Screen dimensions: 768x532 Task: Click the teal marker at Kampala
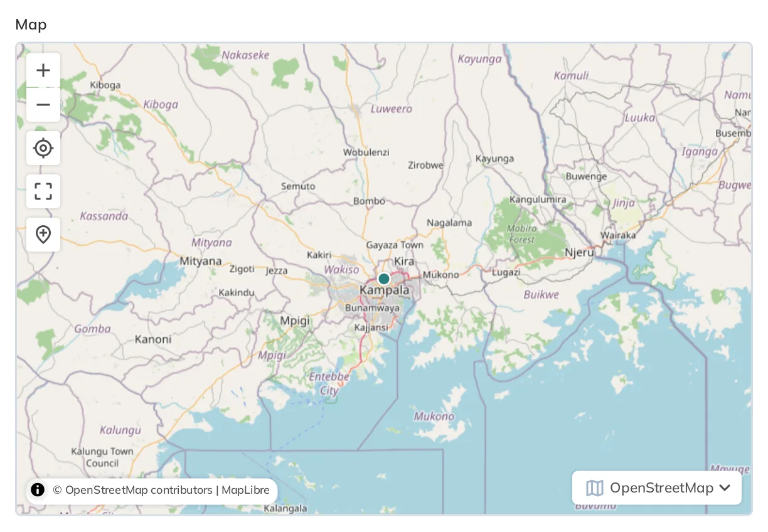(384, 279)
